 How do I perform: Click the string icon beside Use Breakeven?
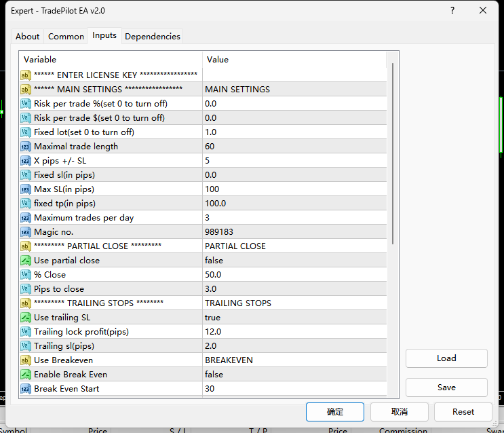(x=26, y=360)
